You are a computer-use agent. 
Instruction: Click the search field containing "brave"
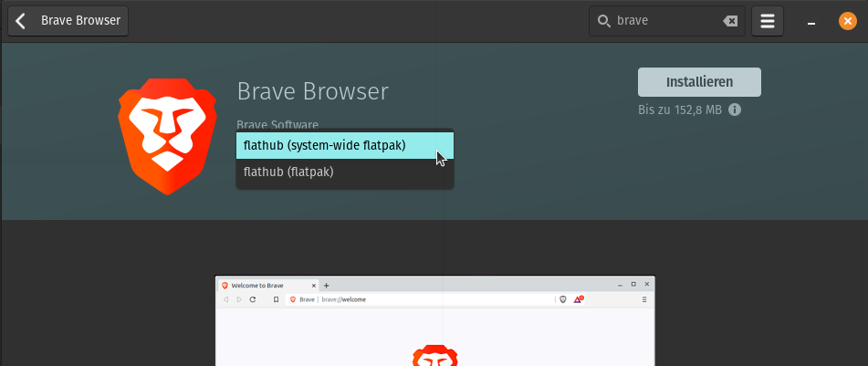[x=667, y=21]
